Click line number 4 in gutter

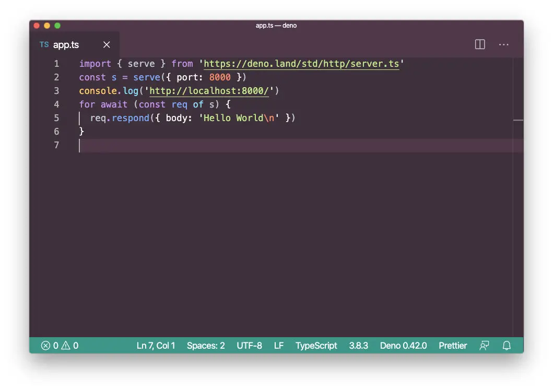coord(56,104)
